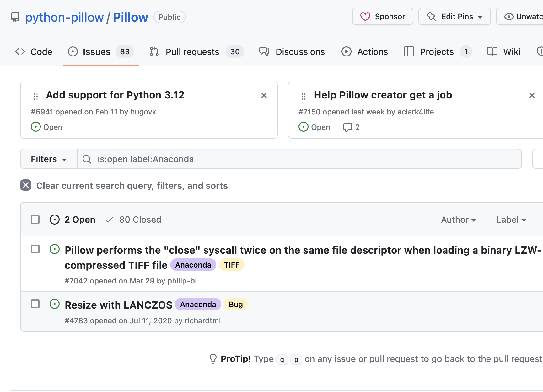The width and height of the screenshot is (543, 392).
Task: Click the Pull requests count badge 30
Action: [x=235, y=52]
